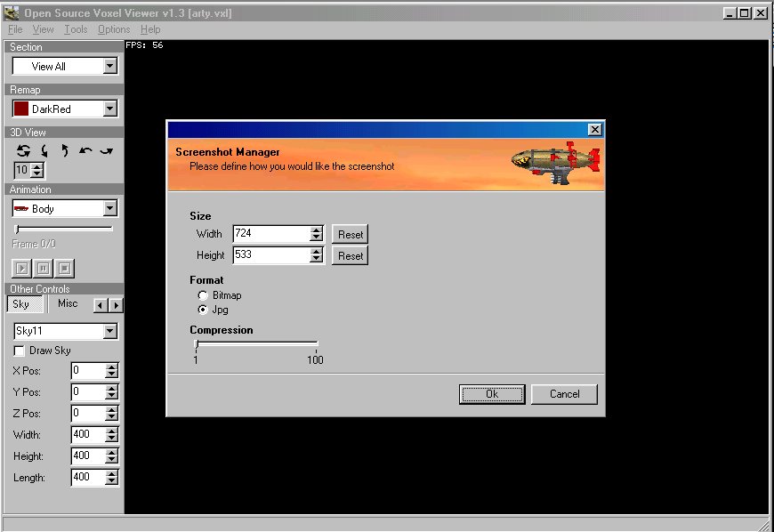
Task: Click the continuous spin rotation icon in 3D View
Action: (23, 150)
